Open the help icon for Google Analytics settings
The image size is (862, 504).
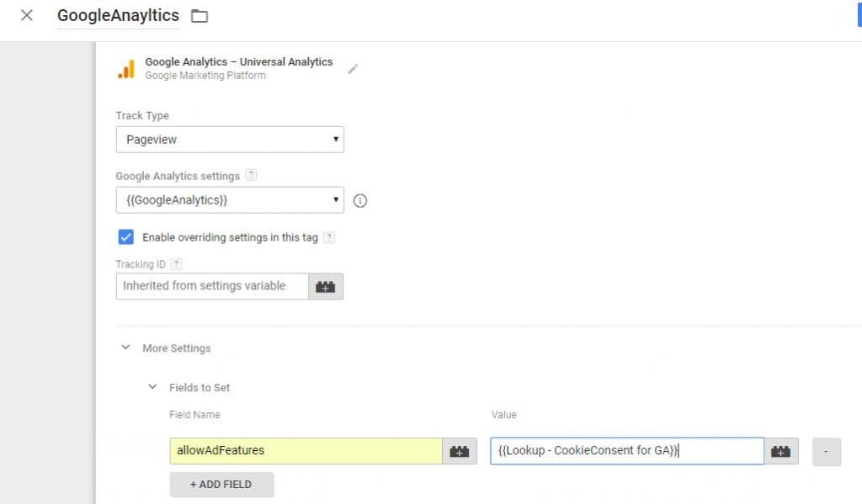click(251, 175)
